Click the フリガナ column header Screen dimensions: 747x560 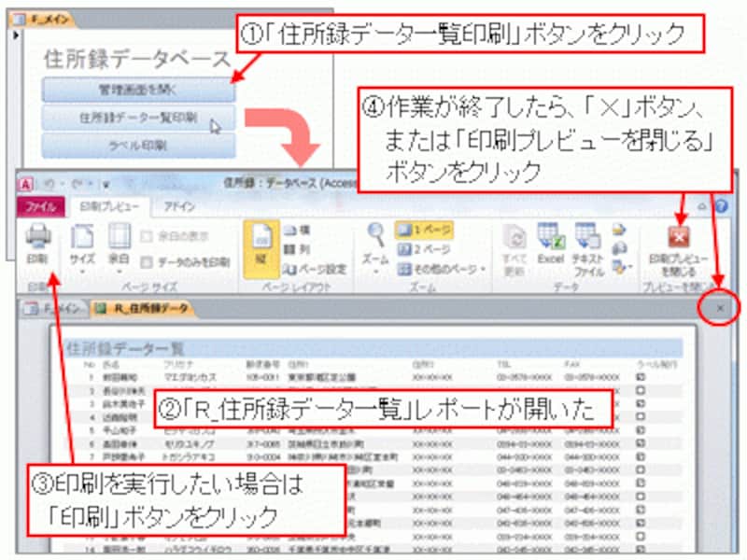pos(178,365)
